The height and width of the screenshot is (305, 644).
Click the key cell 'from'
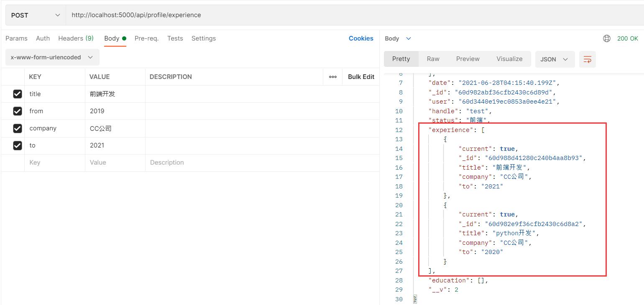coord(55,111)
